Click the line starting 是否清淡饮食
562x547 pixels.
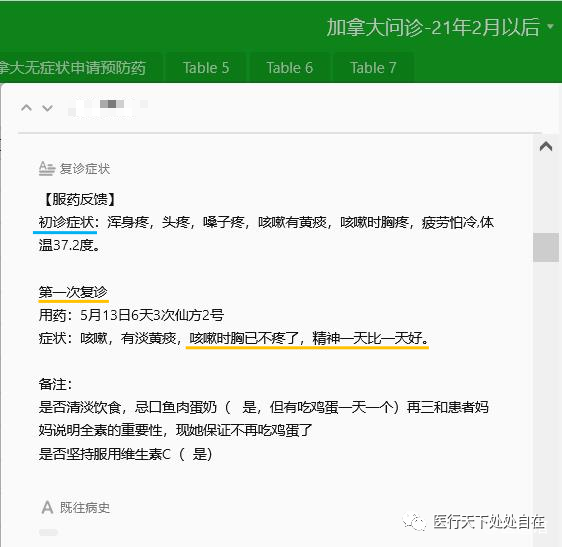pos(264,408)
